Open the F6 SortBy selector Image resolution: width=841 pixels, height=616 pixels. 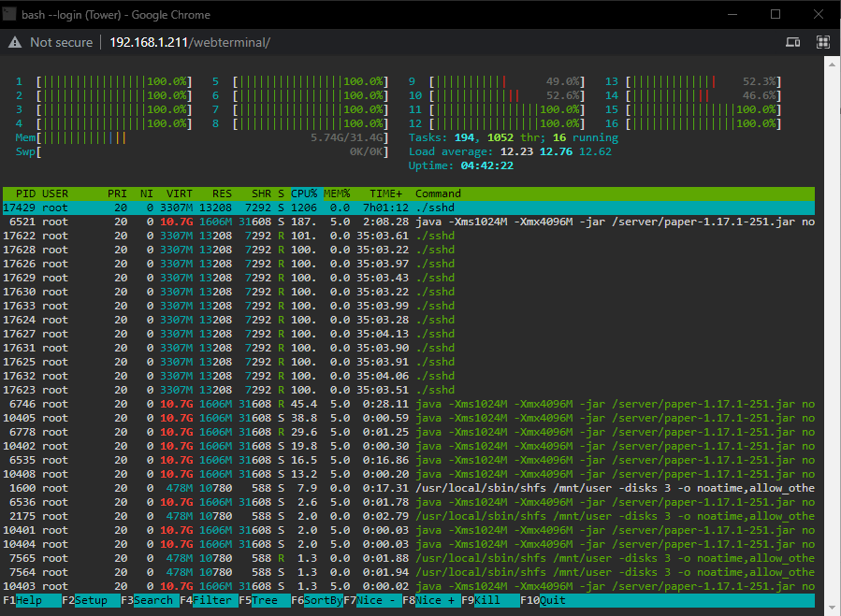point(317,600)
